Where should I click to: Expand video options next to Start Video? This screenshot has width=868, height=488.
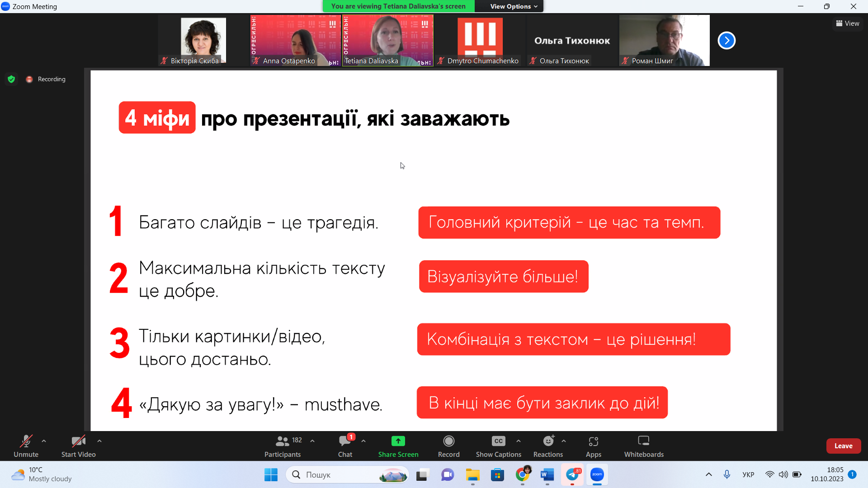tap(99, 441)
